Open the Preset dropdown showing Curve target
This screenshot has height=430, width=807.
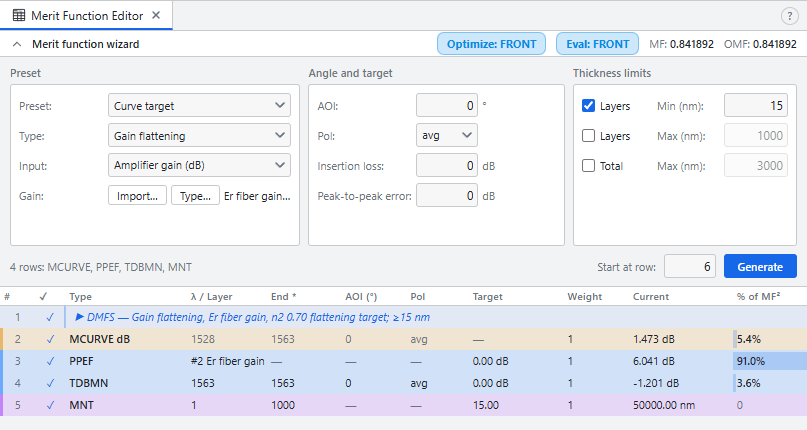(x=199, y=106)
